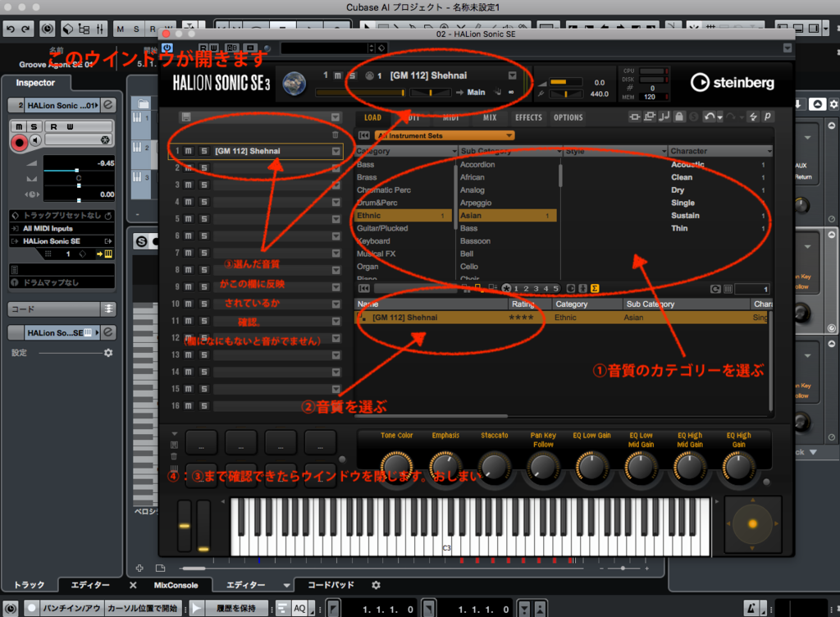The image size is (840, 617).
Task: Select Bassoon in Sub Category list
Action: click(475, 241)
